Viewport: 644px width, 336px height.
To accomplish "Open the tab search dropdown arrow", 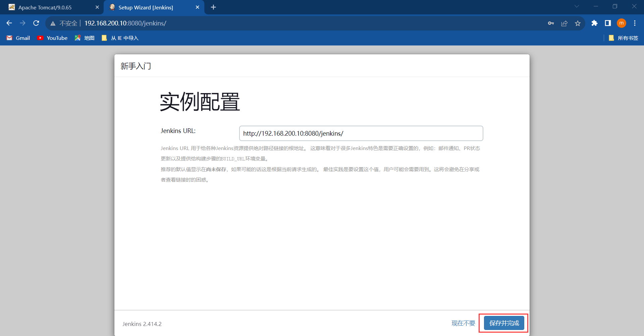I will pos(577,6).
